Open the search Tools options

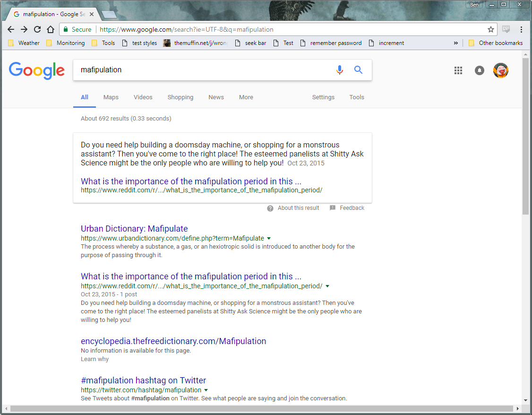point(357,97)
